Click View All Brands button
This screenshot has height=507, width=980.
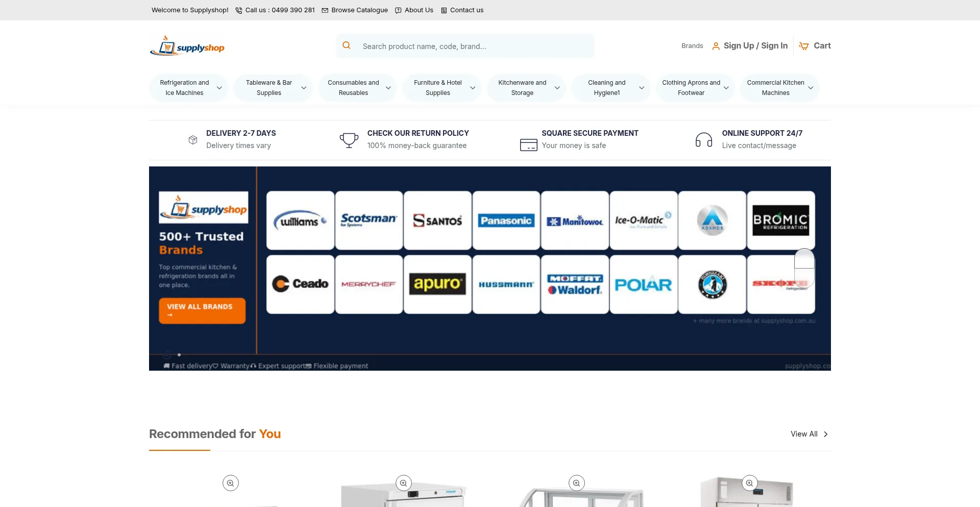202,310
